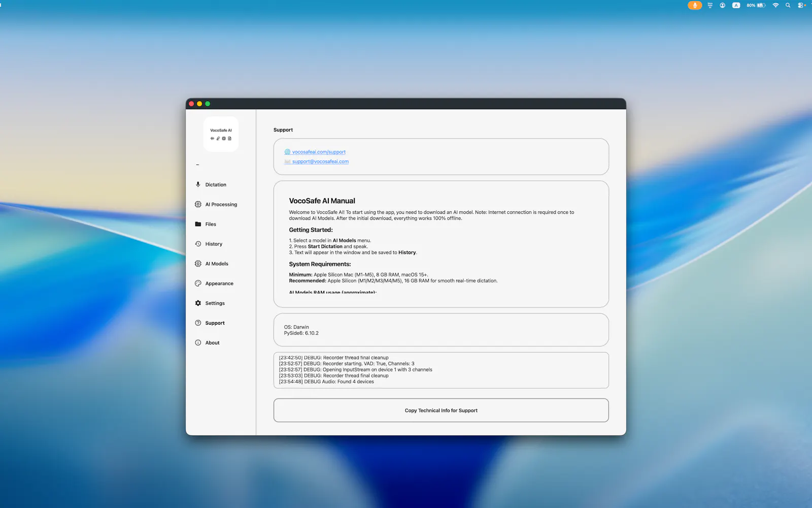The height and width of the screenshot is (508, 812).
Task: Click the 'Recommended:' requirements line
Action: 393,281
